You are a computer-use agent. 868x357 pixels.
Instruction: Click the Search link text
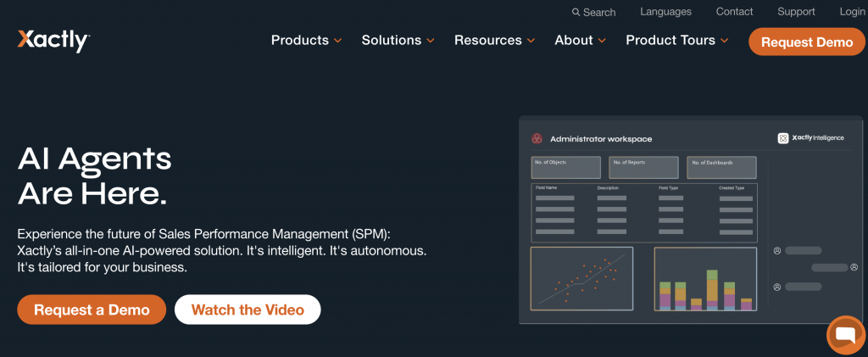[x=599, y=12]
